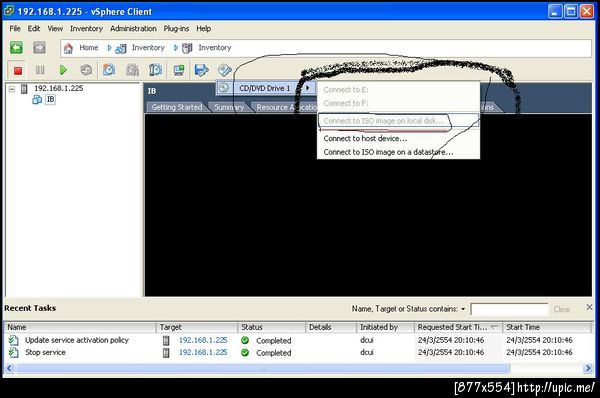Sort tasks by Target column
This screenshot has width=600, height=398.
point(197,327)
